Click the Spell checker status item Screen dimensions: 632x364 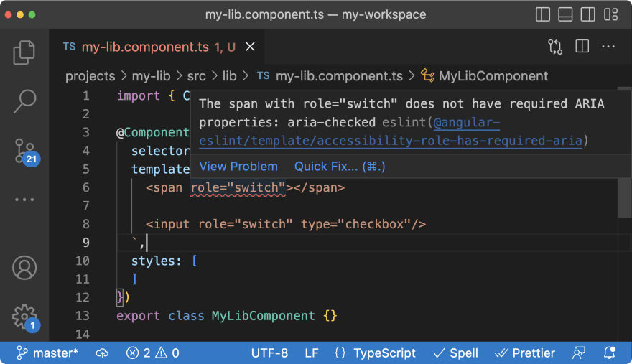(456, 353)
